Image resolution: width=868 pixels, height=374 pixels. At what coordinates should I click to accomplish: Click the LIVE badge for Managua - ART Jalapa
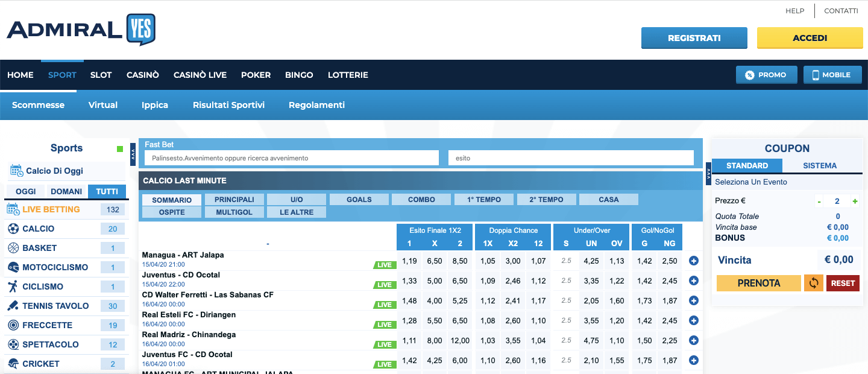tap(384, 265)
